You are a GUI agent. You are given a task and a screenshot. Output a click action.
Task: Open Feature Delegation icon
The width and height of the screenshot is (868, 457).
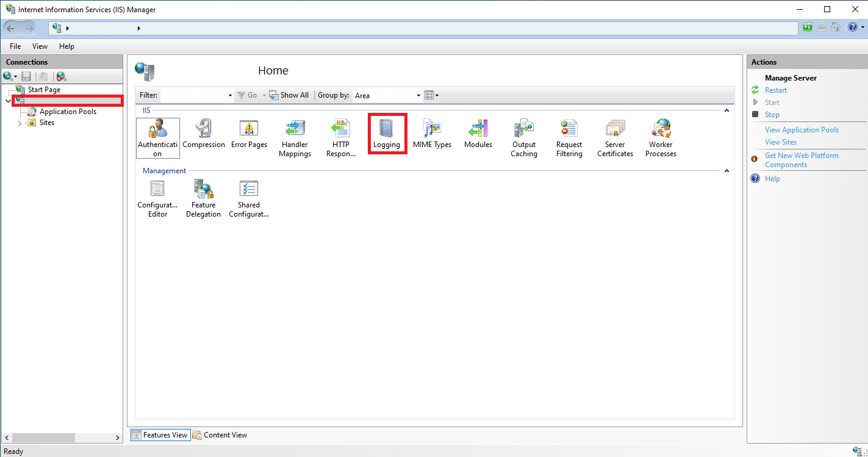pos(203,199)
